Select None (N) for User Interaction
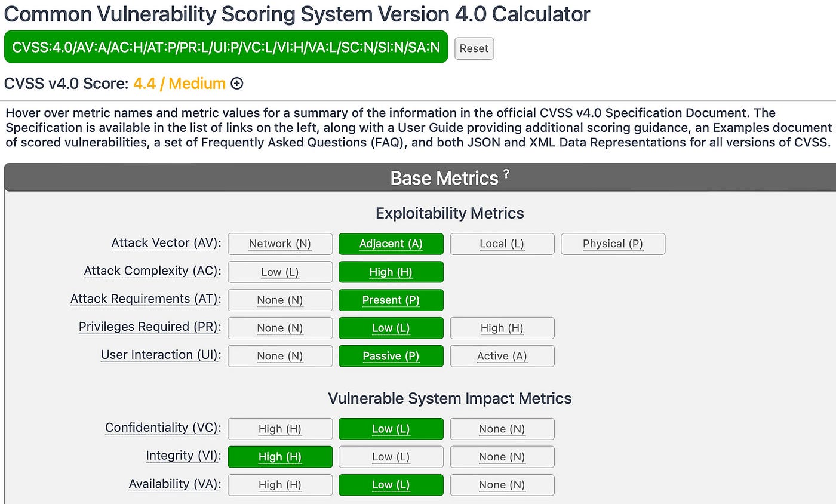 280,356
